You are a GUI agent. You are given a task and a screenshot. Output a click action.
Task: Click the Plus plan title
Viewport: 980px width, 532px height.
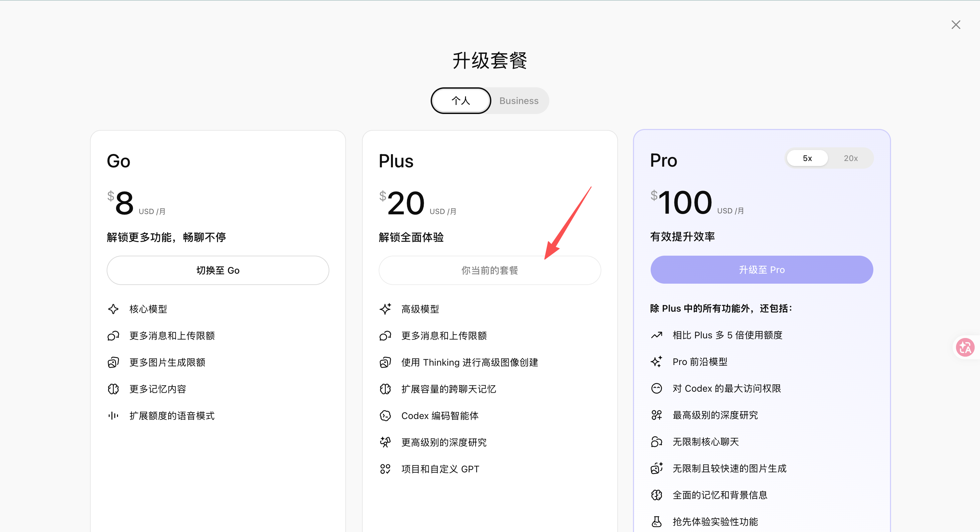[x=396, y=161]
